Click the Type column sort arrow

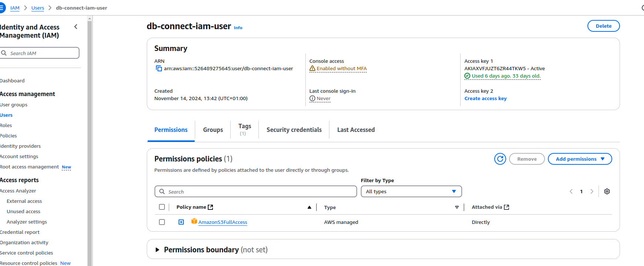[x=457, y=207]
